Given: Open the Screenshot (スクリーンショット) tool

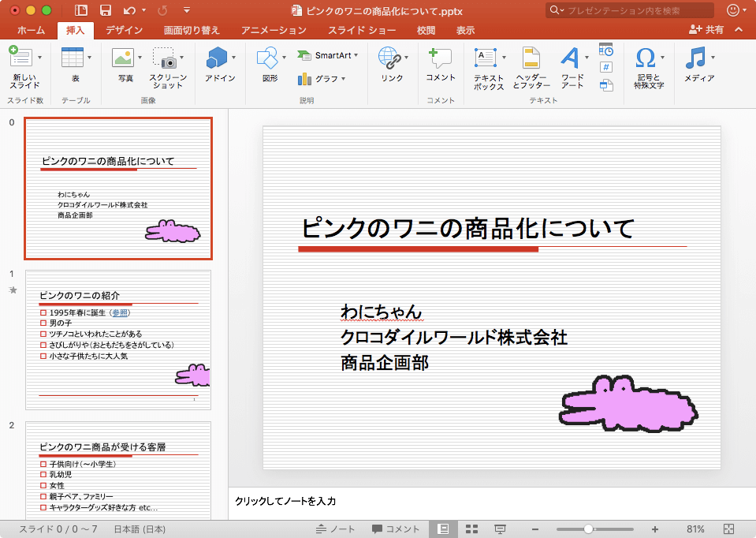Looking at the screenshot, I should point(166,58).
